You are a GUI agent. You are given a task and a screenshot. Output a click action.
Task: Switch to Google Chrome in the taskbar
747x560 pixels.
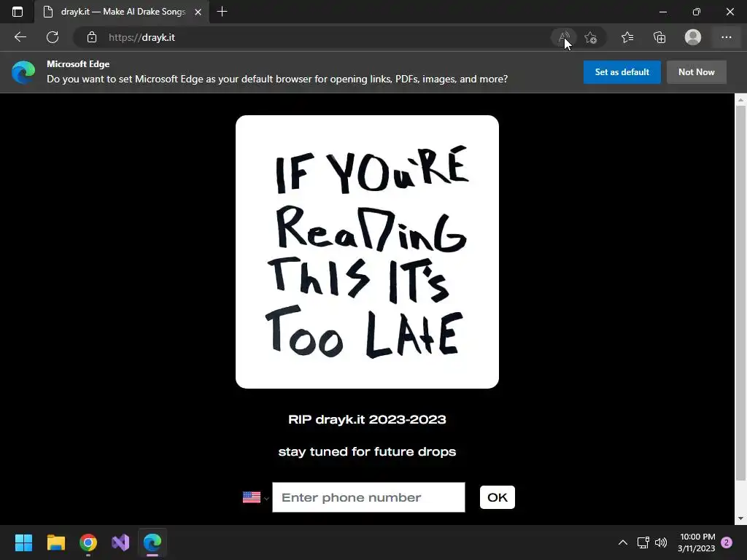[88, 542]
